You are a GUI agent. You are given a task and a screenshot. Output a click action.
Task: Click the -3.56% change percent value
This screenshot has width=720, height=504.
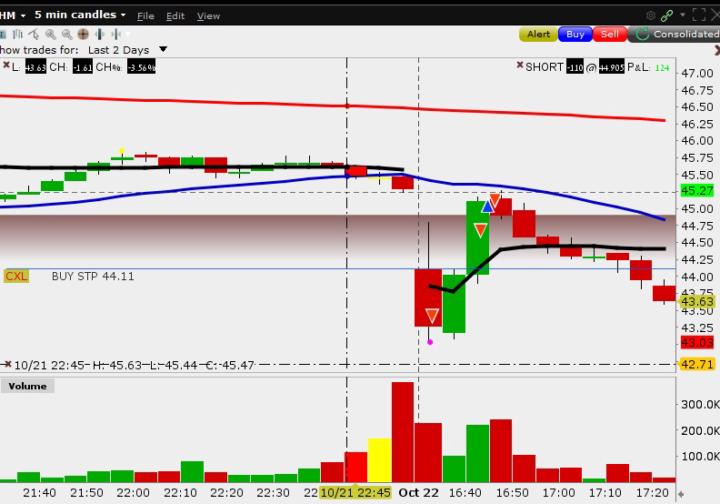(141, 67)
